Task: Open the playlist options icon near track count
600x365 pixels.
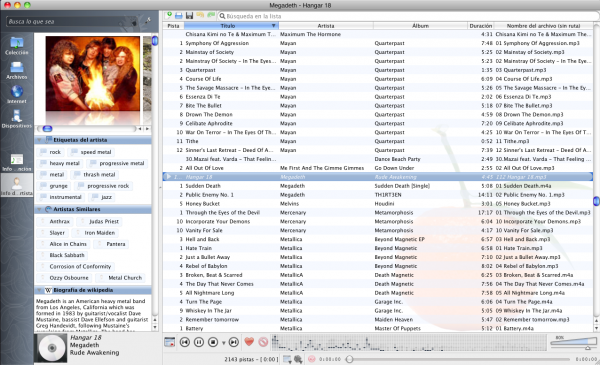Action: pos(287,359)
